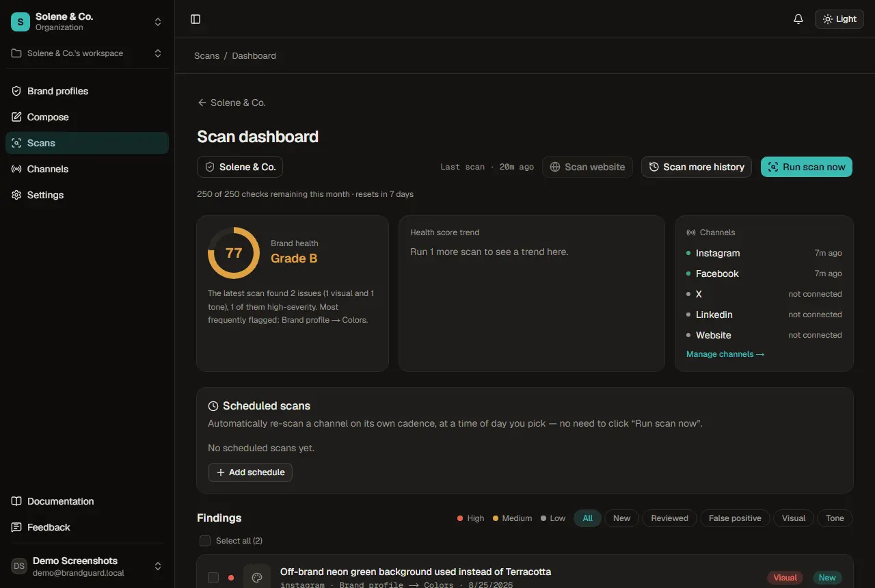
Task: Click the Documentation book icon
Action: tap(16, 501)
